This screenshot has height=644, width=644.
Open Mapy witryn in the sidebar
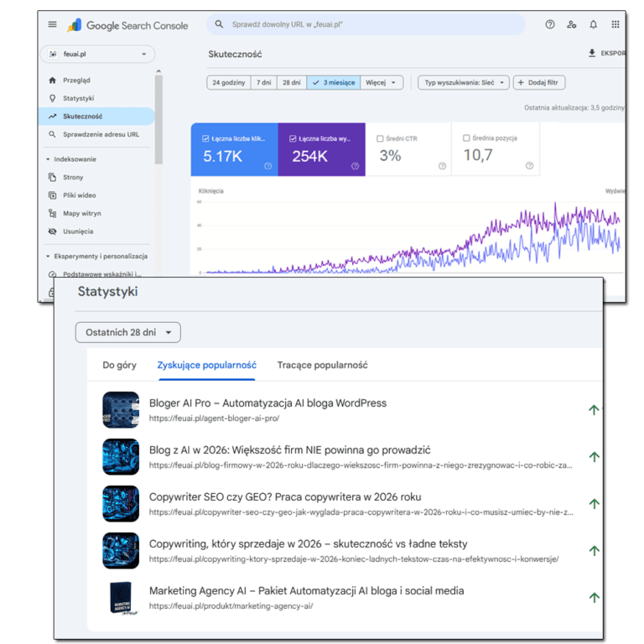(97, 213)
